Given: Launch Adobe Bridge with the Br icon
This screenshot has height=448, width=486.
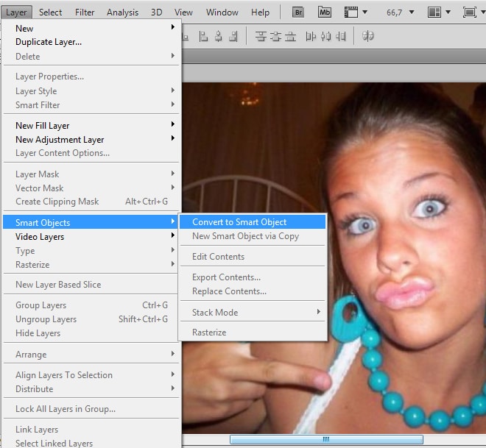Looking at the screenshot, I should tap(298, 12).
